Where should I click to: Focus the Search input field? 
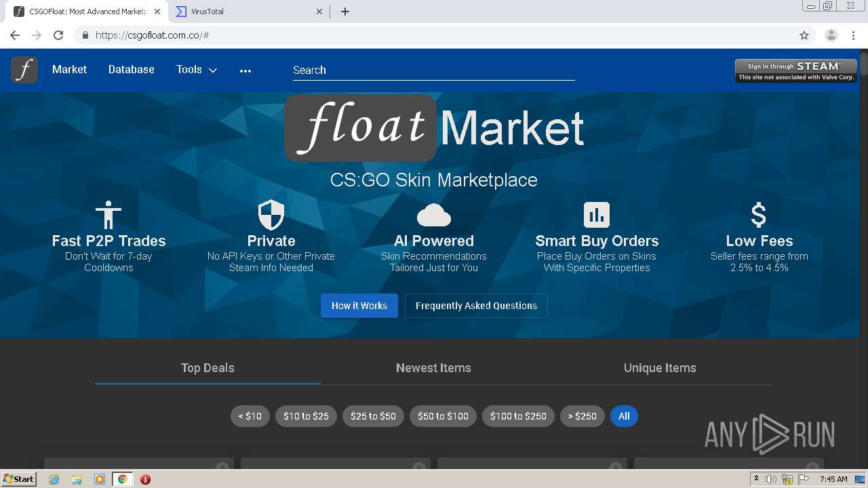pyautogui.click(x=434, y=70)
